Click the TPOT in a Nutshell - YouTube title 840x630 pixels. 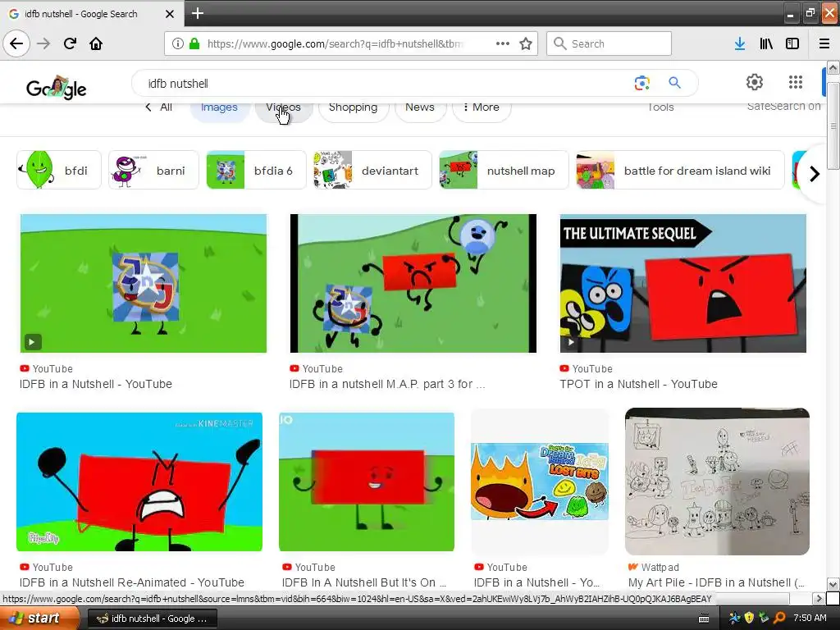coord(638,384)
